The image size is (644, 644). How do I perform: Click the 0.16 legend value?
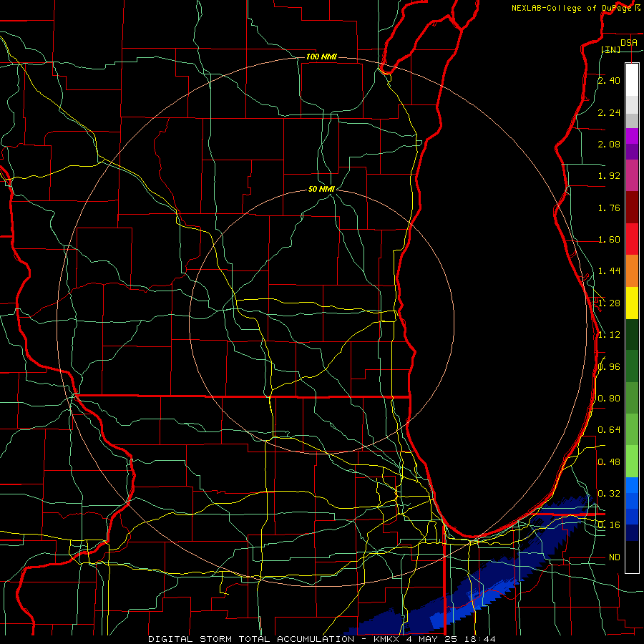pyautogui.click(x=609, y=525)
